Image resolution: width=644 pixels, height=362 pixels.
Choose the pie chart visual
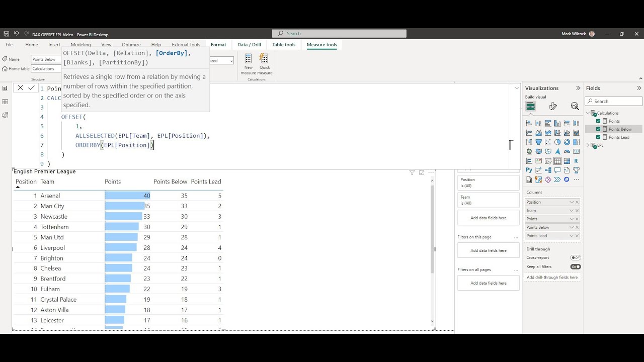coord(557,142)
